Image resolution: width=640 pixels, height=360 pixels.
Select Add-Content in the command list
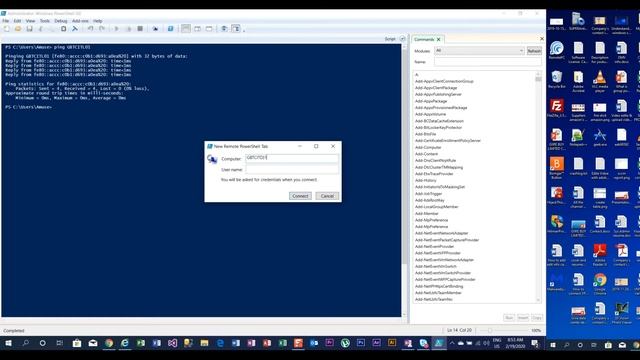pos(427,154)
